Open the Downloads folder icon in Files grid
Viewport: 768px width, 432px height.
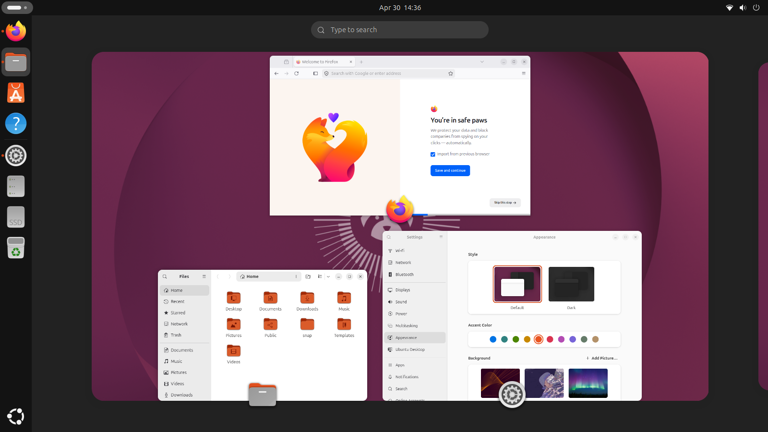(307, 301)
